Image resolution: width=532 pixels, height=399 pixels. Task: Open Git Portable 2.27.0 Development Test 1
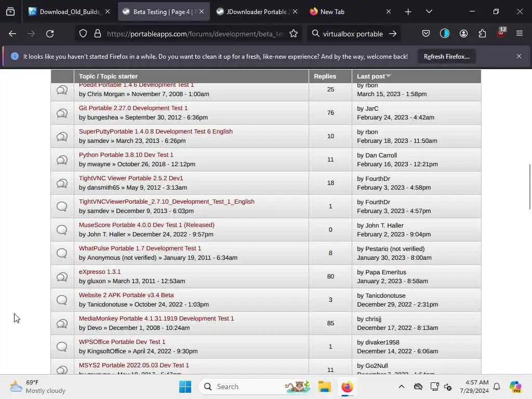point(133,108)
